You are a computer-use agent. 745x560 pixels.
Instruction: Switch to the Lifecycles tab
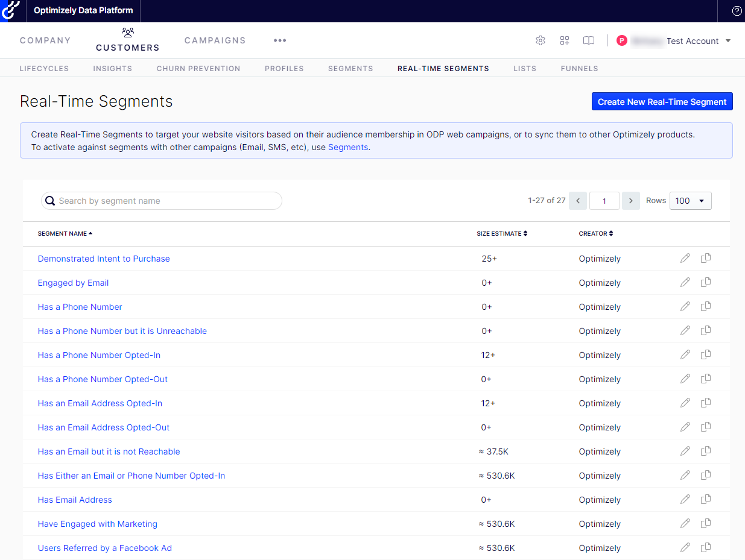[44, 69]
